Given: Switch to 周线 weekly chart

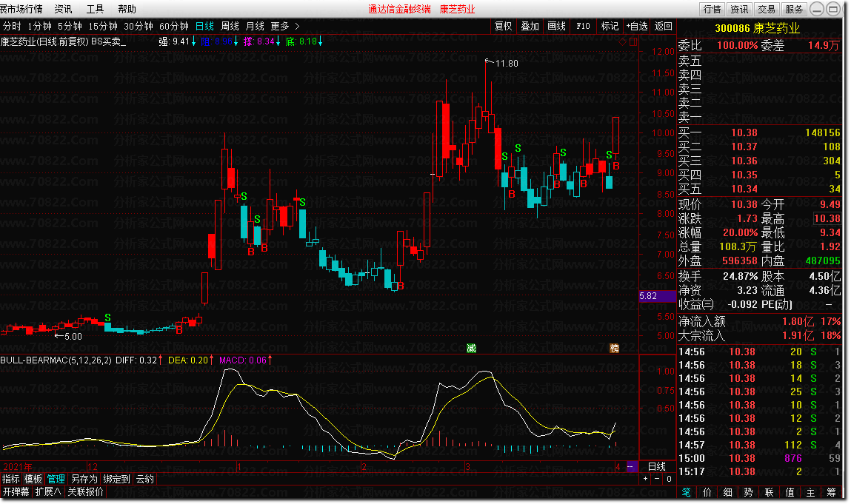Looking at the screenshot, I should 230,26.
